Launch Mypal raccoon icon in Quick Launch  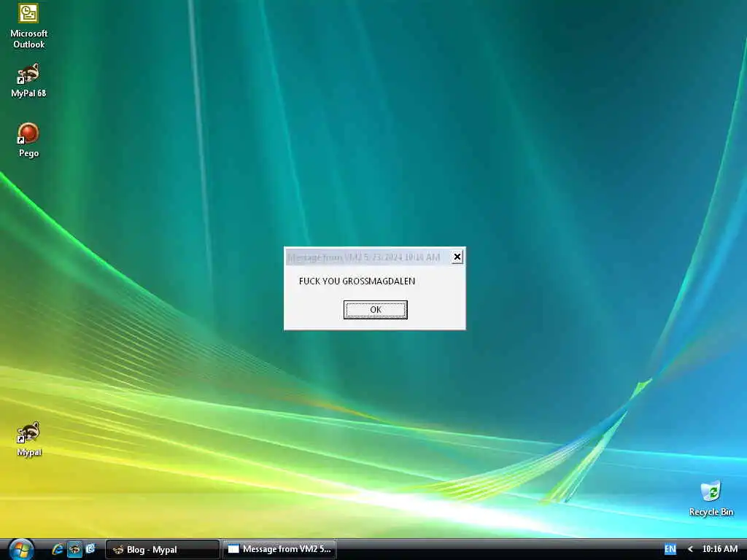(74, 549)
